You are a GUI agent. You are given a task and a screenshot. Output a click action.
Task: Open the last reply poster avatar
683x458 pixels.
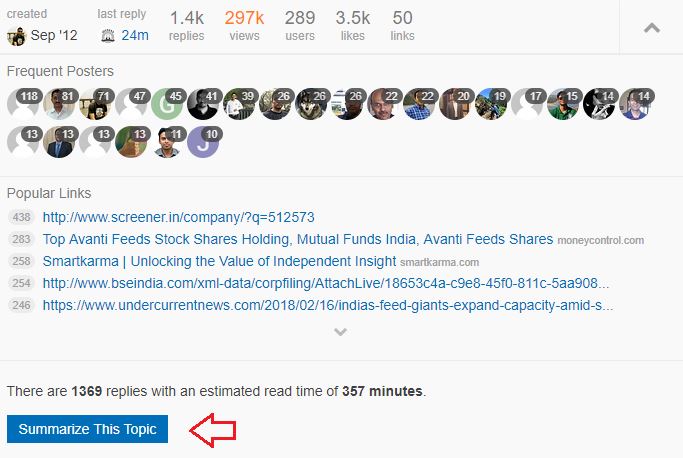click(108, 36)
